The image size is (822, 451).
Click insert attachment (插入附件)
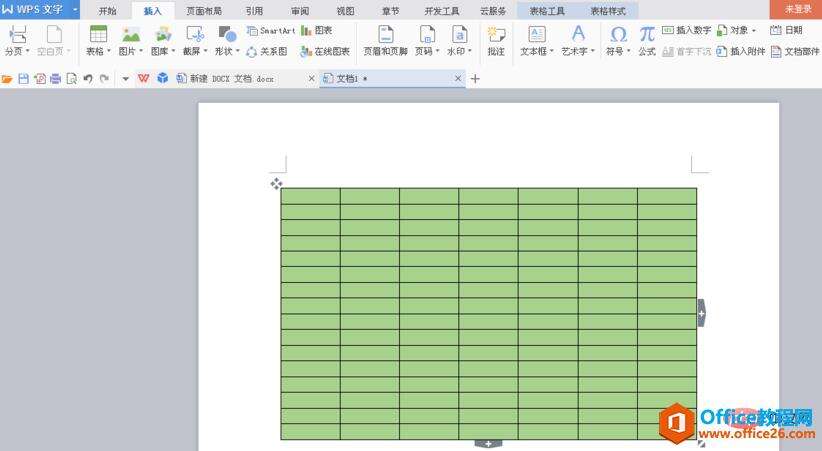pos(740,51)
